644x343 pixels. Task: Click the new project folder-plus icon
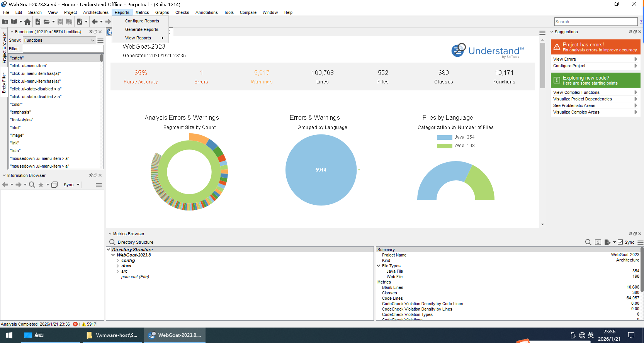click(5, 22)
